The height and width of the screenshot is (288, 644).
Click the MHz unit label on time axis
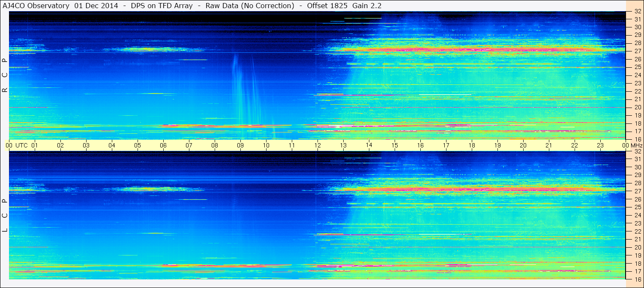pos(636,145)
